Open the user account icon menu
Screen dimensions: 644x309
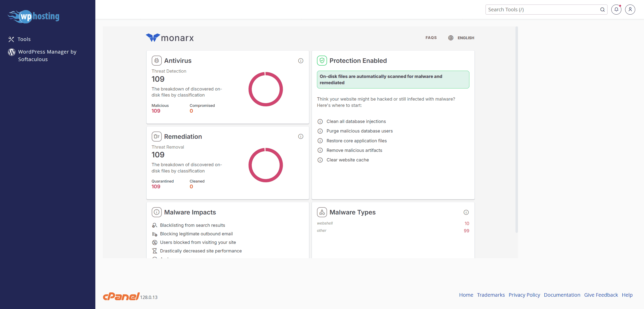(x=630, y=10)
